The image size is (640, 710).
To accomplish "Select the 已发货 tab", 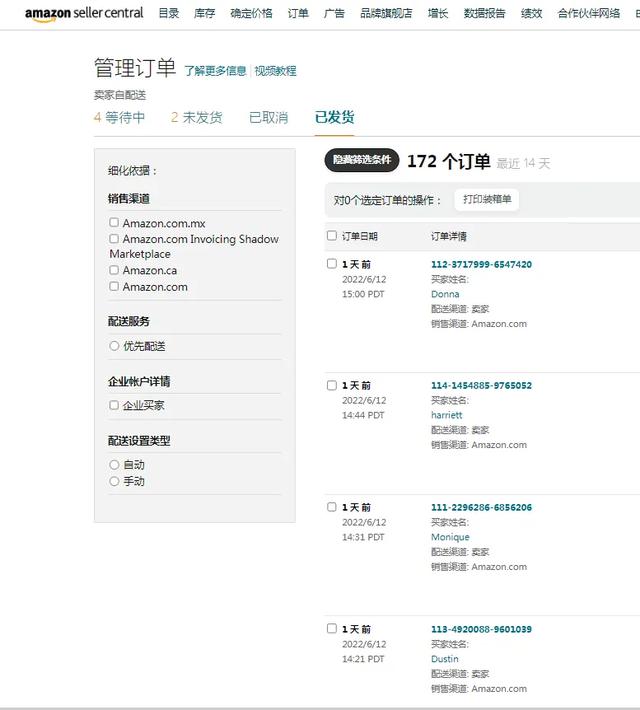I will (335, 118).
